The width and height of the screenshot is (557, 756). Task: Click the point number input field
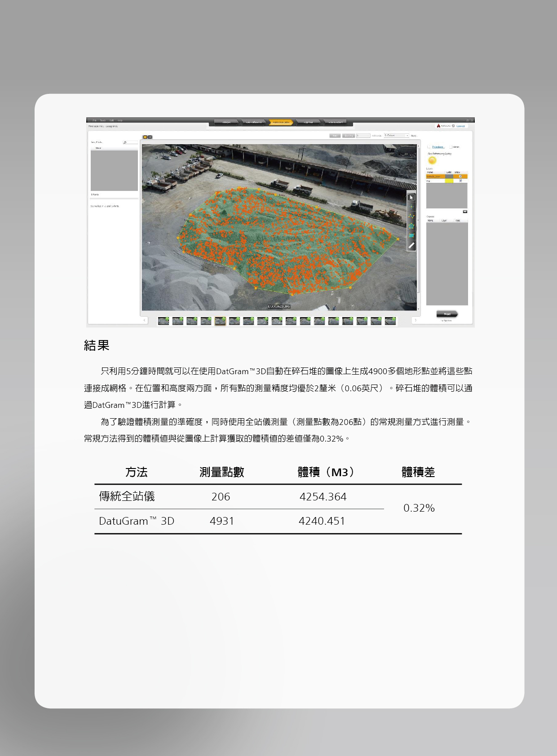363,135
